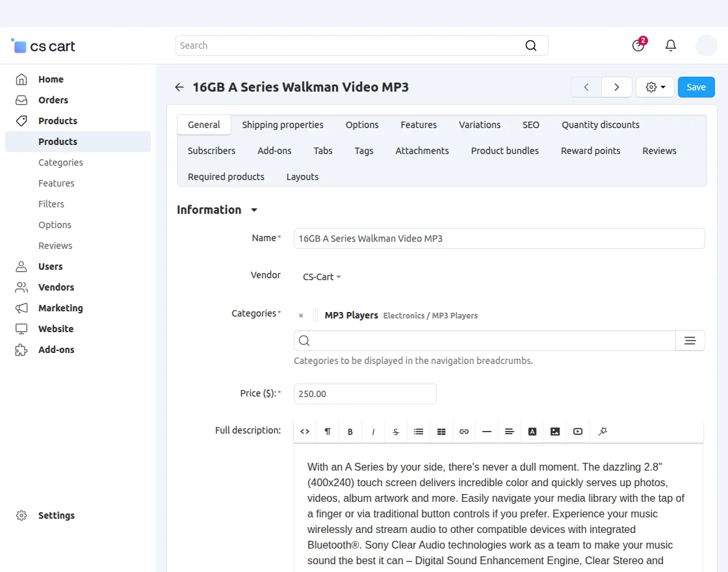Open the CS-Cart vendor dropdown
The height and width of the screenshot is (572, 728).
tap(322, 277)
